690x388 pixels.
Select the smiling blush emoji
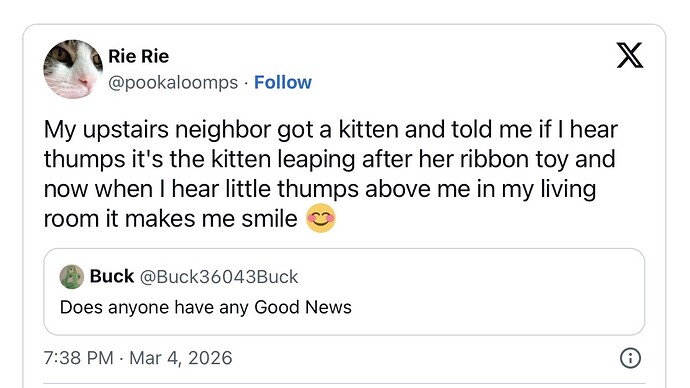click(321, 218)
